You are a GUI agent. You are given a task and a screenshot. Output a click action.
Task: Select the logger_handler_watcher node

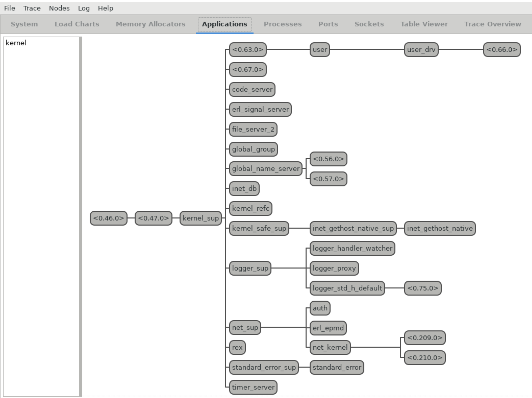coord(352,248)
